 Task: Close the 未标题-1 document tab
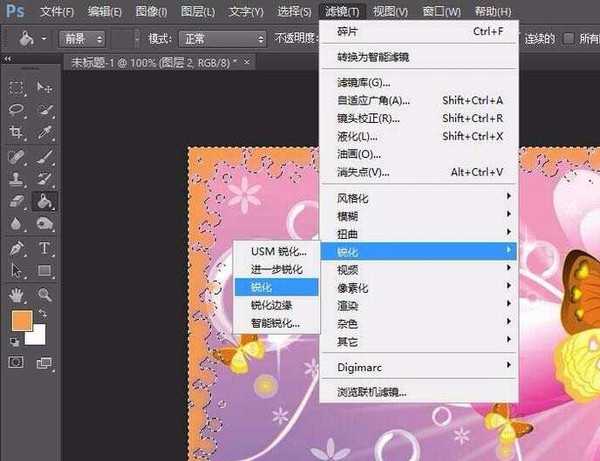[247, 62]
